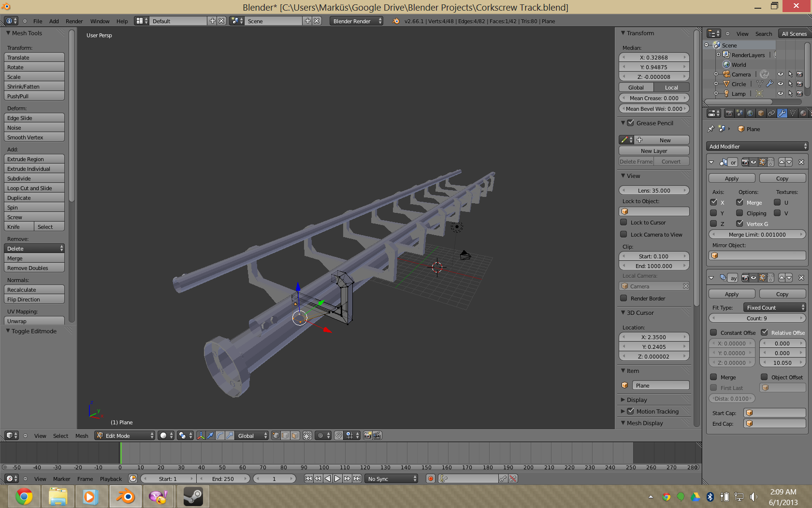The height and width of the screenshot is (508, 812).
Task: Enable vertex select mode in header
Action: click(275, 435)
